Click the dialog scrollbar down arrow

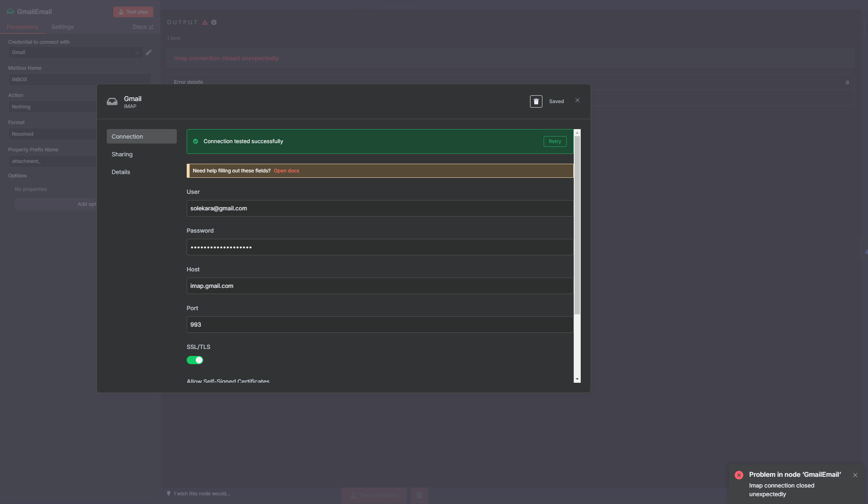577,379
